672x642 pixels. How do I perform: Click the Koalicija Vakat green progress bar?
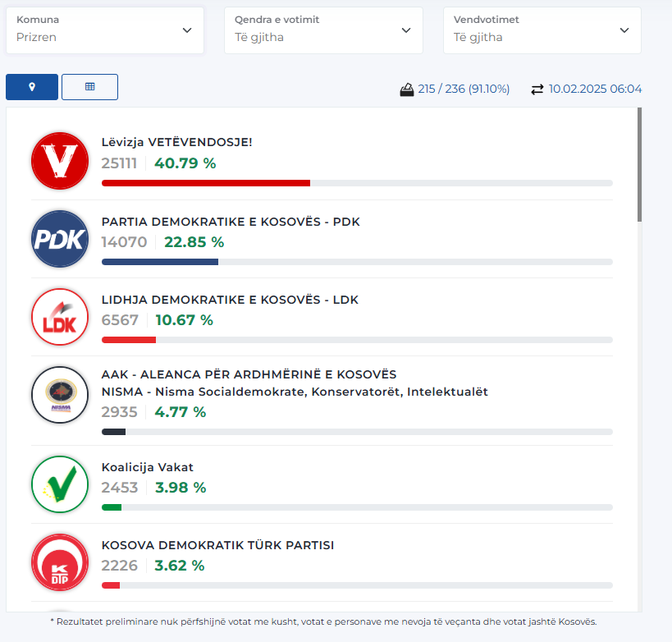[x=112, y=507]
